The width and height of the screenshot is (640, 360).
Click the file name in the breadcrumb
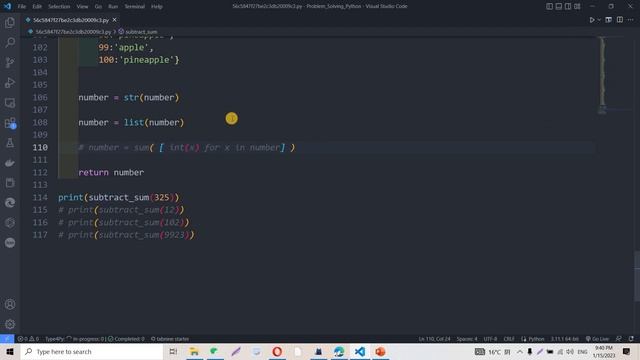[73, 31]
